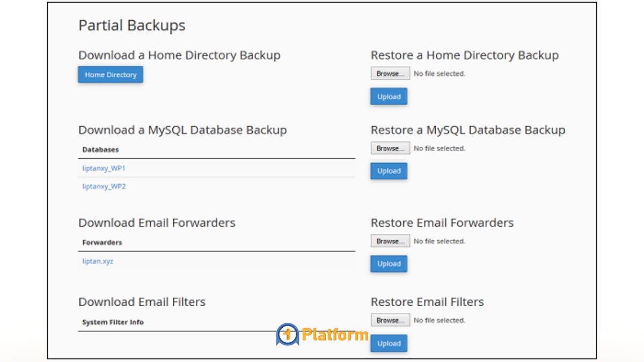Download the liptanxy_WP2 database backup
Screen dimensions: 644x362
(104, 187)
